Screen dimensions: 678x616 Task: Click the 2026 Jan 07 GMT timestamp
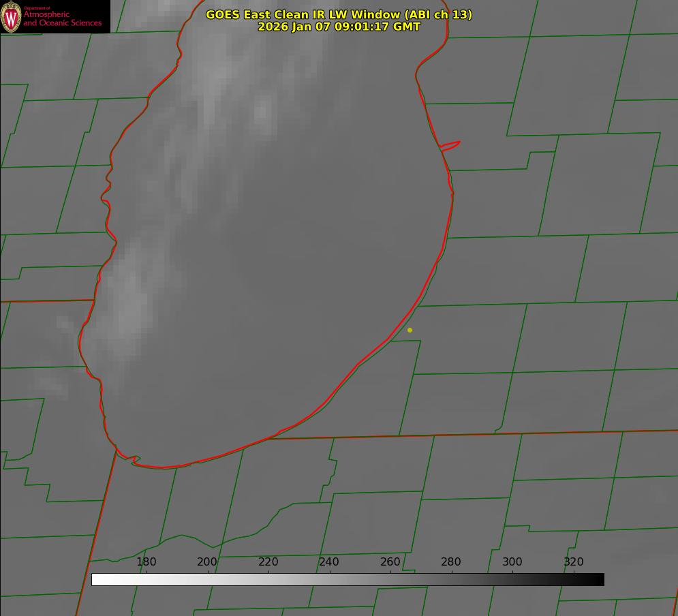click(339, 27)
